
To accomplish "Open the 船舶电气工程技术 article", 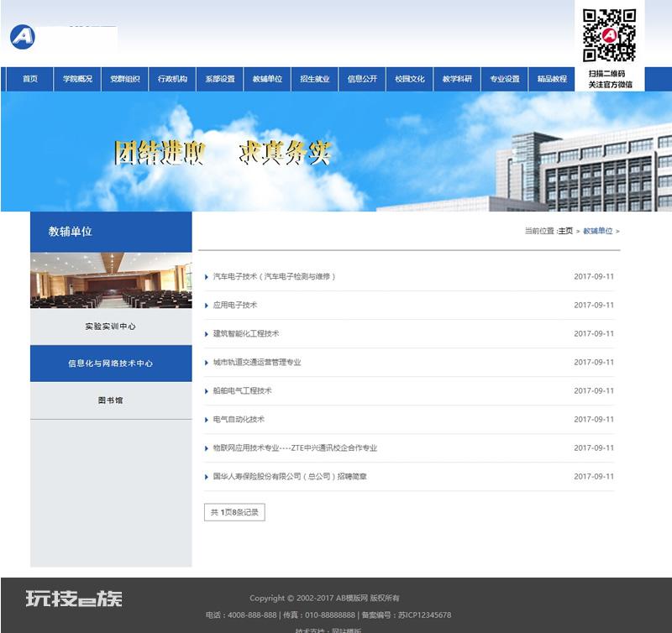I will click(242, 390).
